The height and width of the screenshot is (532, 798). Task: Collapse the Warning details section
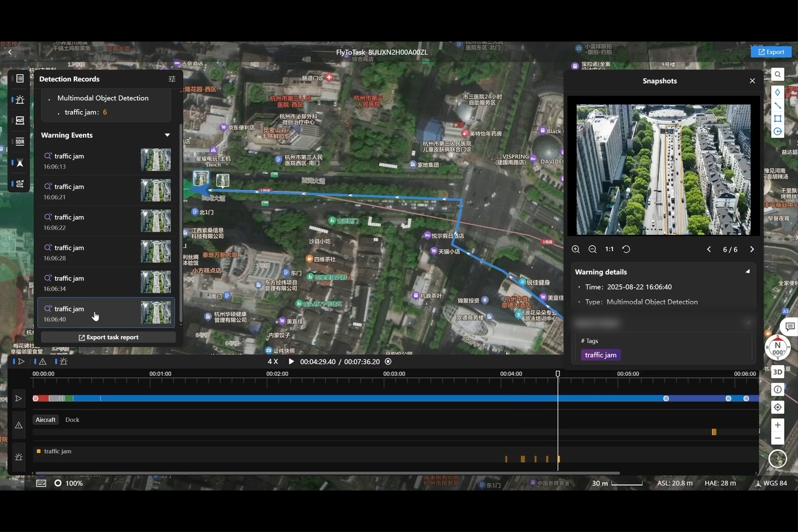(x=747, y=272)
